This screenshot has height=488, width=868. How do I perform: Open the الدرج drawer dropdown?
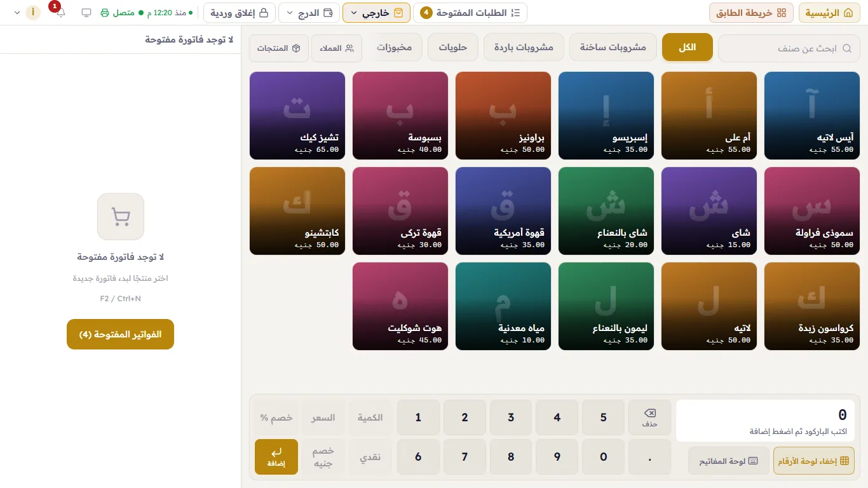click(309, 13)
